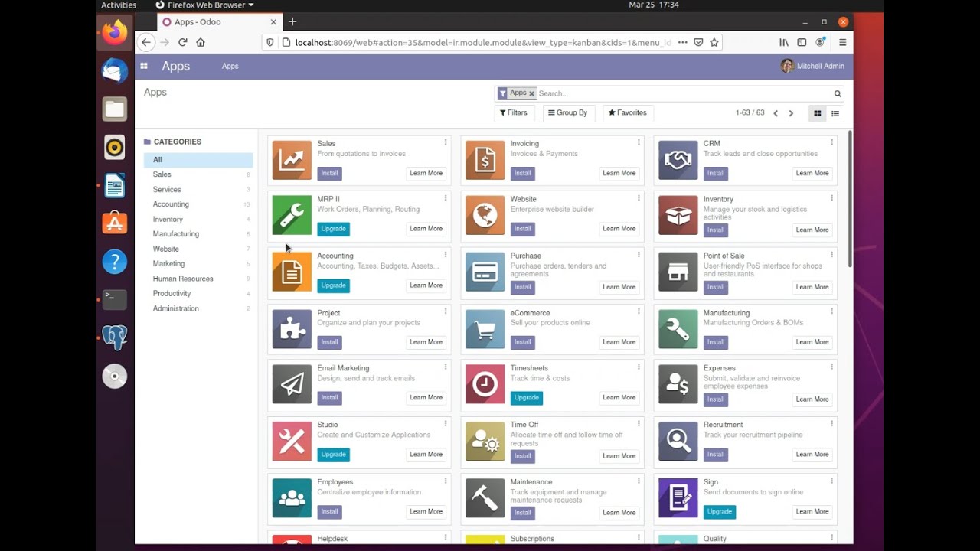This screenshot has width=980, height=551.
Task: Click the vertical scrollbar of apps list
Action: (850, 200)
